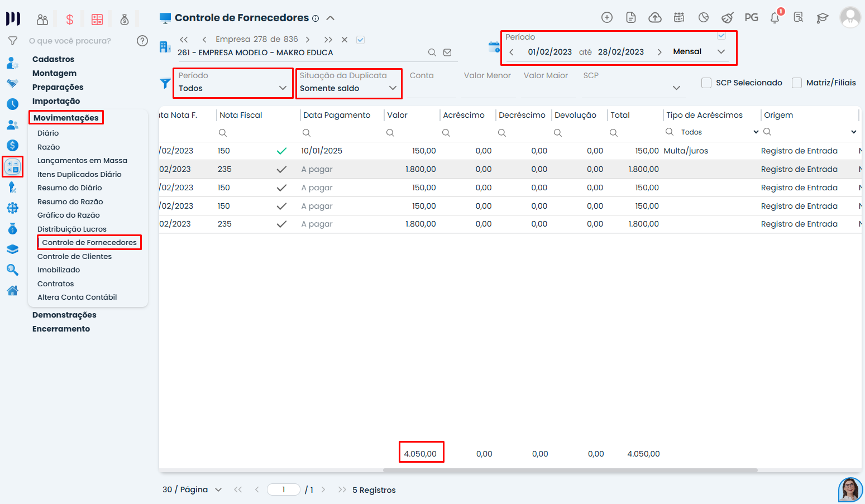
Task: Open the 30 / Página size dropdown
Action: coord(192,489)
